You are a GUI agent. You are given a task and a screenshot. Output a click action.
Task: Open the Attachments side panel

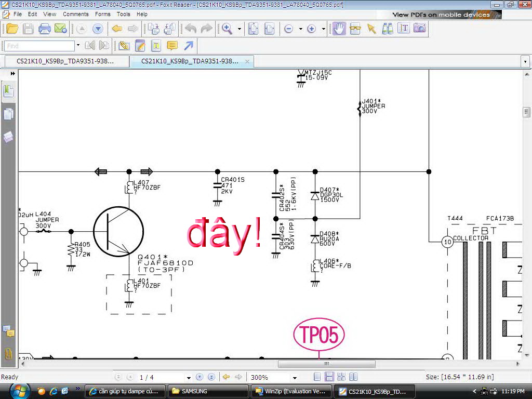pyautogui.click(x=8, y=354)
